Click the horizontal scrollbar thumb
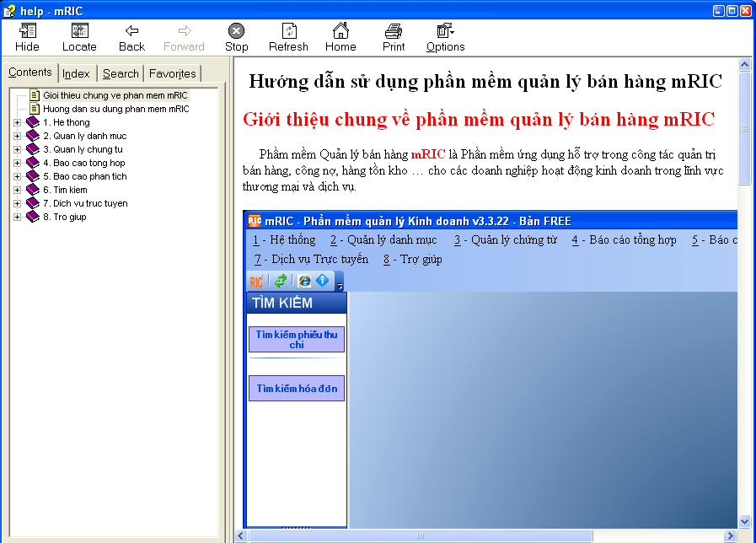The width and height of the screenshot is (756, 543). coord(421,535)
